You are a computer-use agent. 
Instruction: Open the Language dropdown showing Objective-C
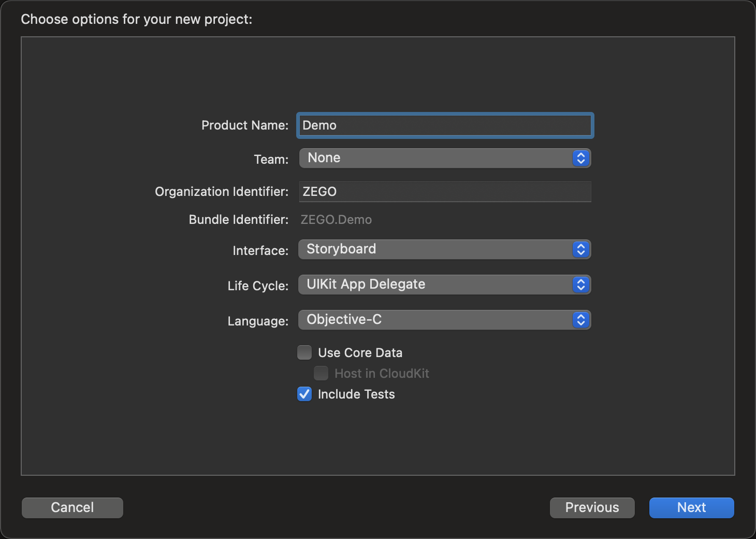tap(435, 320)
